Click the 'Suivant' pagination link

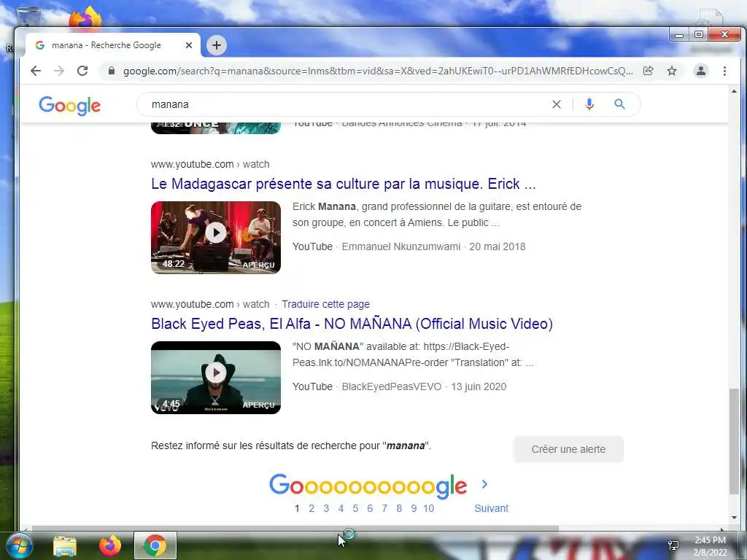point(491,508)
